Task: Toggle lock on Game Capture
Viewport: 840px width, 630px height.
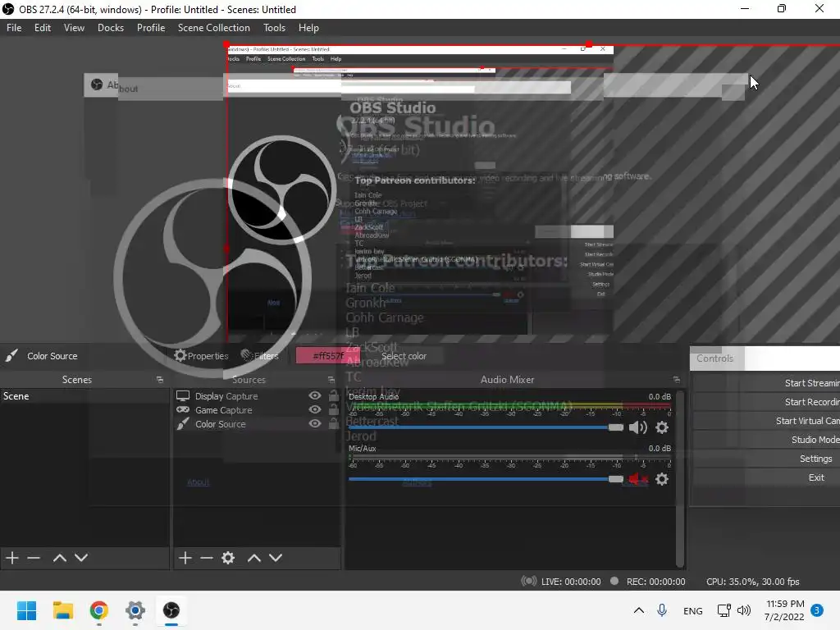Action: 333,409
